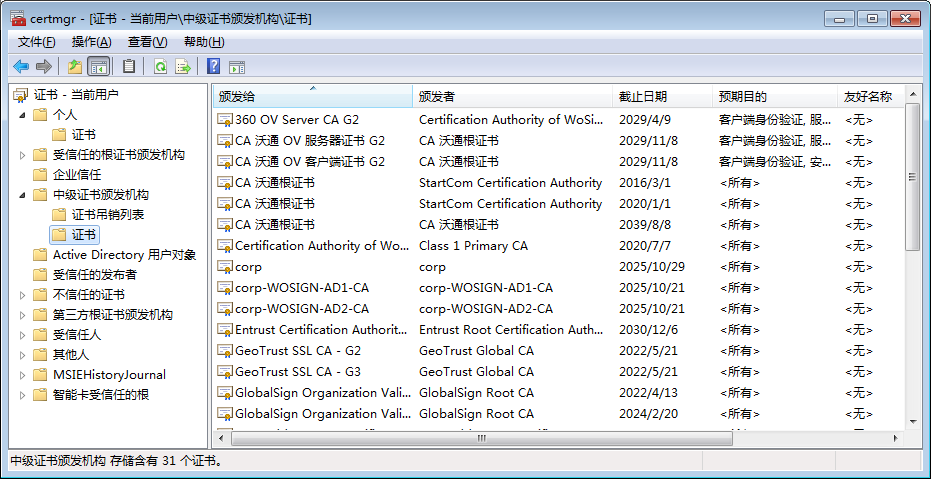Viewport: 931px width, 479px height.
Task: Click the 2030/12/6 expiration date cell
Action: click(648, 330)
